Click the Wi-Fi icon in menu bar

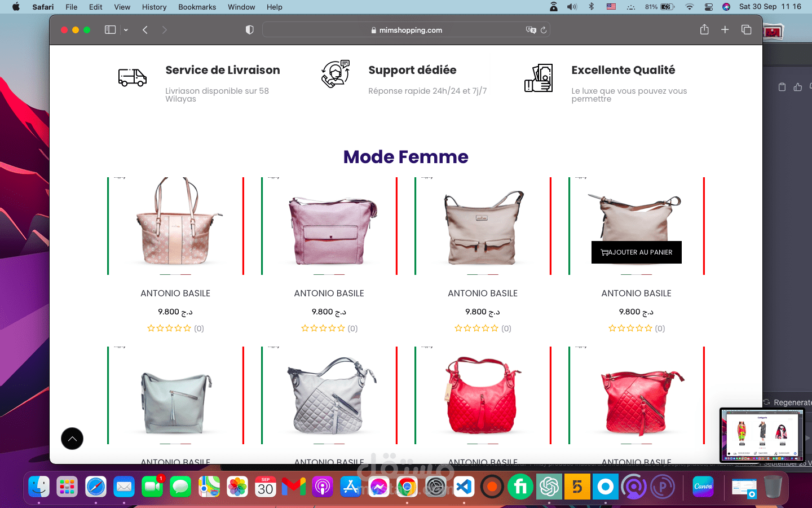[x=689, y=7]
